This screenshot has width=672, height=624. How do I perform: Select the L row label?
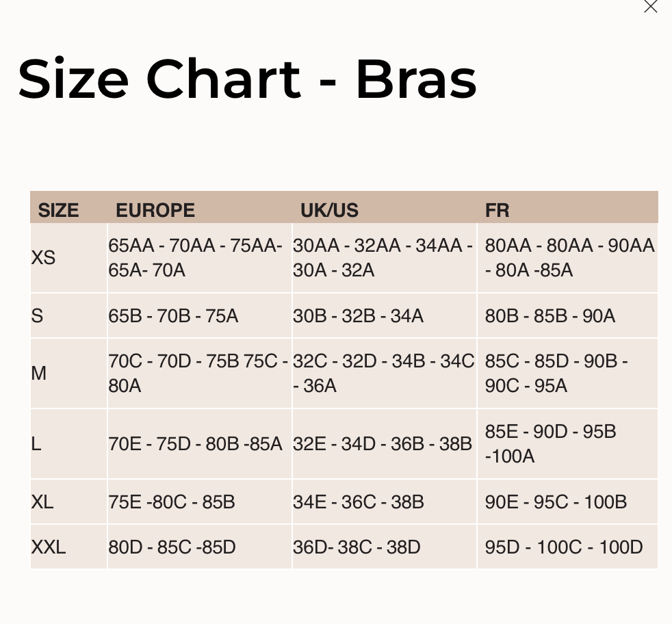point(36,443)
